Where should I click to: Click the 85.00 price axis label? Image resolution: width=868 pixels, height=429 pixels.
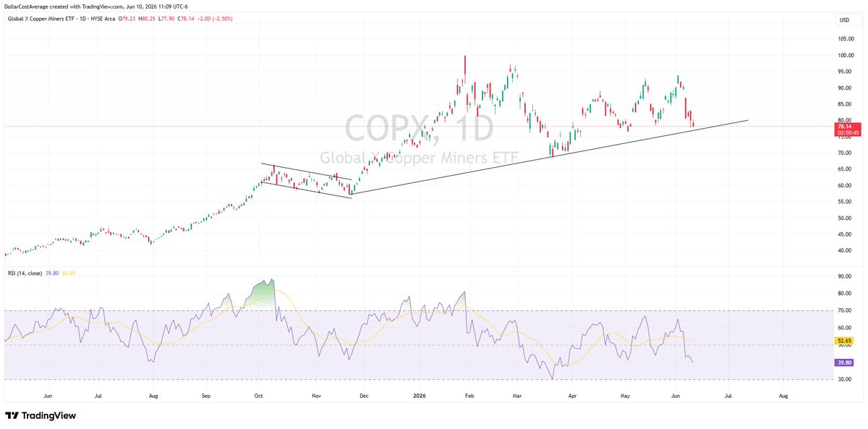click(x=845, y=104)
